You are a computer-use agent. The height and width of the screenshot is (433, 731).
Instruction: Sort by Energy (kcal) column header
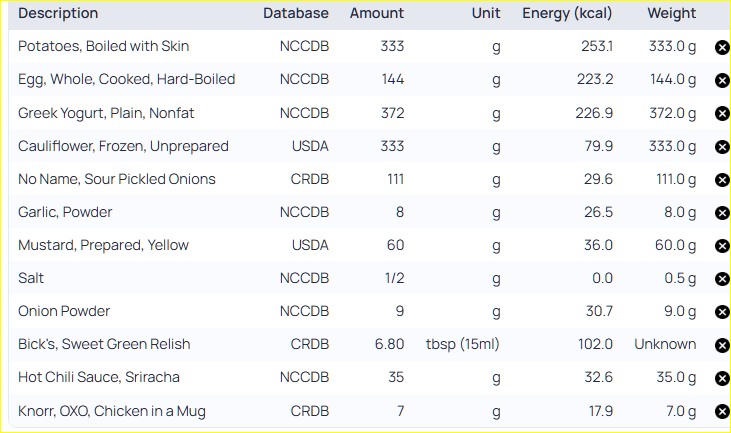tap(567, 13)
